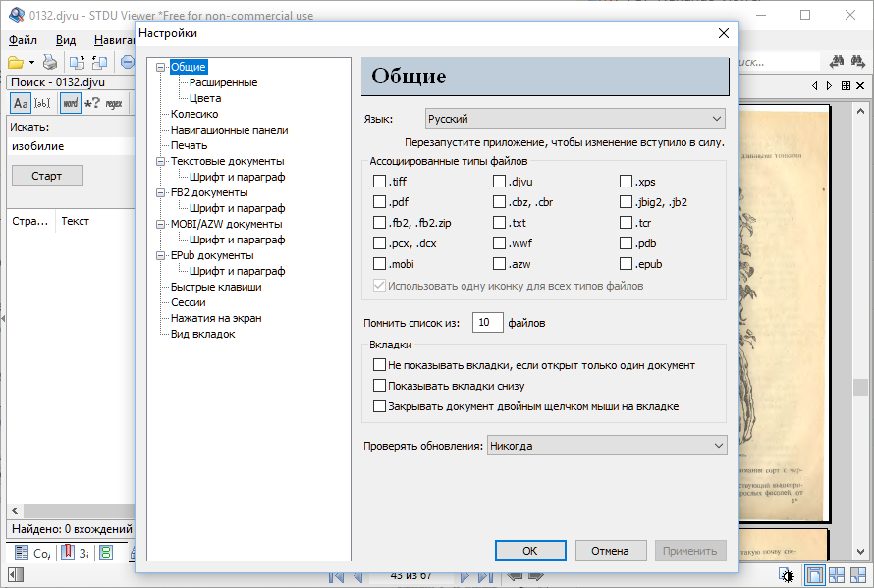
Task: Click the Open file folder icon
Action: (16, 62)
